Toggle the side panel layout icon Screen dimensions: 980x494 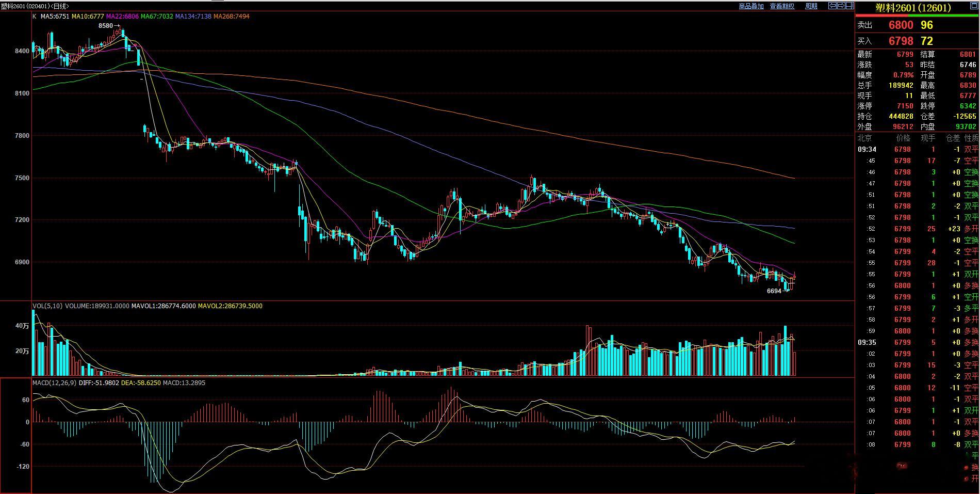850,6
